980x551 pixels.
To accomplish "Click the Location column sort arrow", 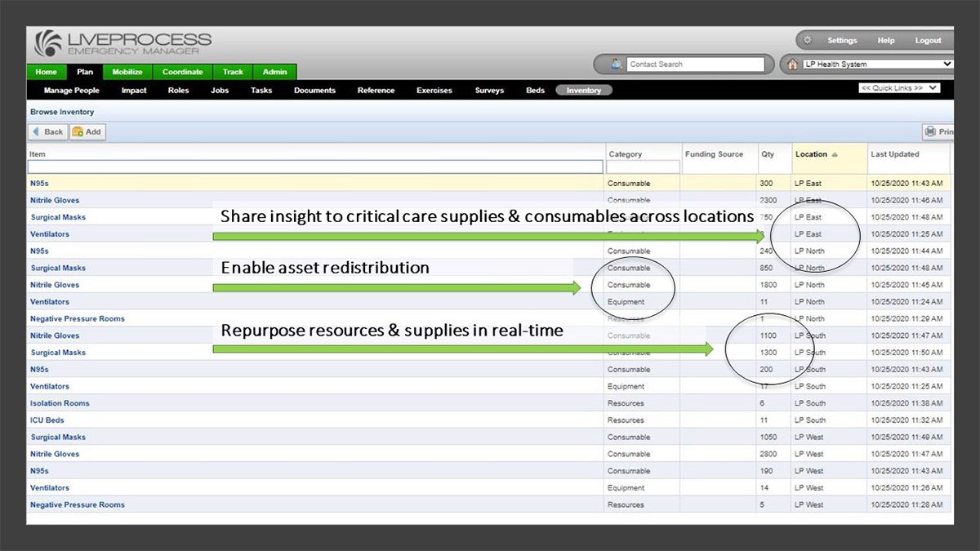I will (x=835, y=154).
